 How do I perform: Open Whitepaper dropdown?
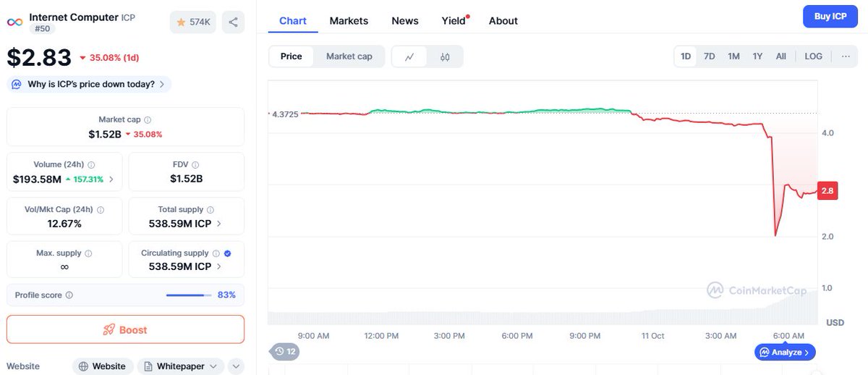[x=181, y=366]
